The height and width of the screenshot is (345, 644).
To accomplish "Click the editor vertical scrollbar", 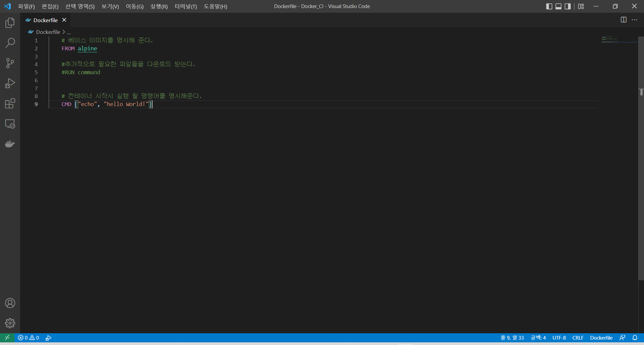I will point(641,158).
